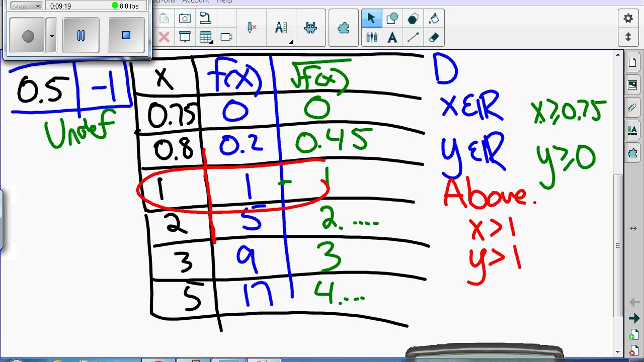Select the Text tool
The image size is (644, 362).
392,37
